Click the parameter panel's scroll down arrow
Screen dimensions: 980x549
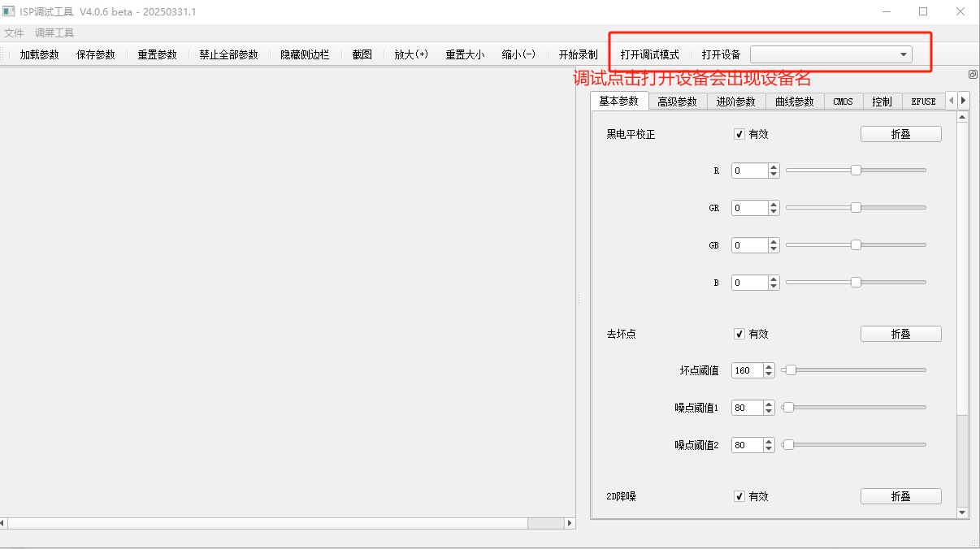[x=963, y=512]
